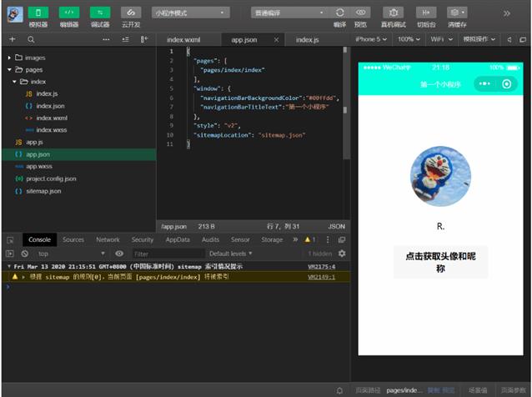Switch to the Security tab
This screenshot has height=397, width=532.
coord(142,239)
